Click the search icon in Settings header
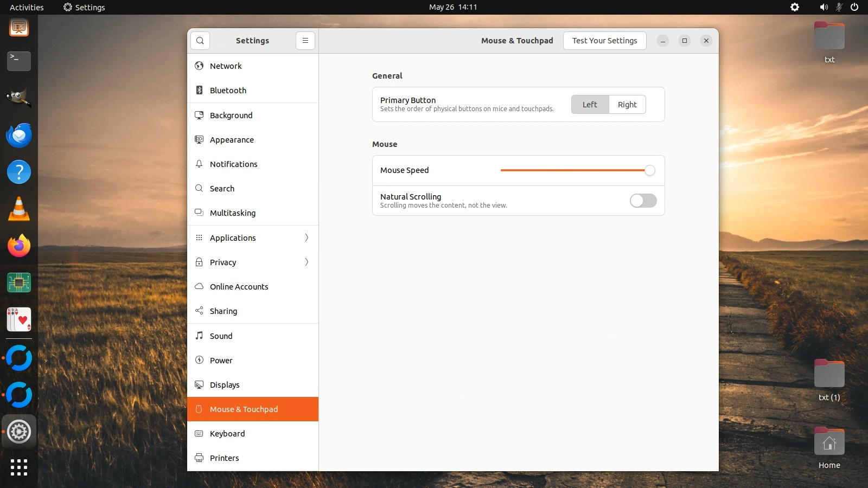 click(200, 41)
